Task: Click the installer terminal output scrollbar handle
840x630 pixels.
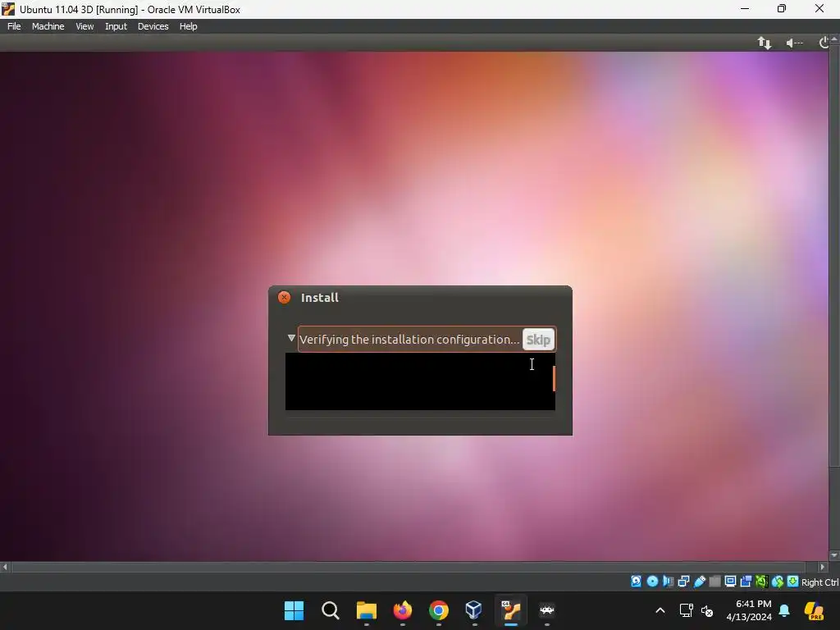Action: click(554, 379)
